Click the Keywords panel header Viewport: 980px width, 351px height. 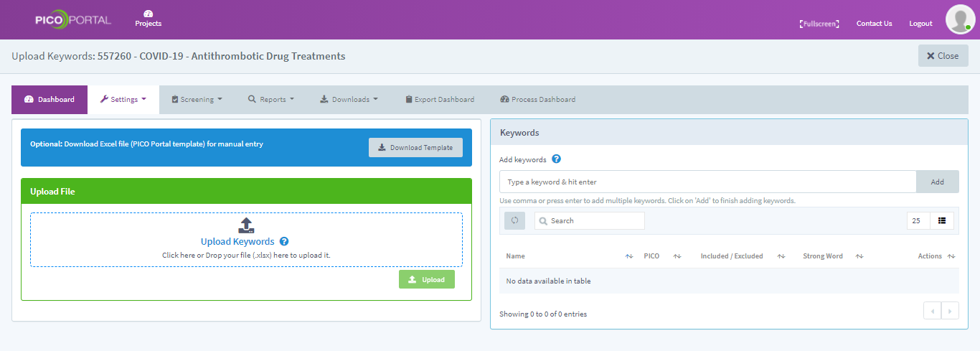pos(729,133)
